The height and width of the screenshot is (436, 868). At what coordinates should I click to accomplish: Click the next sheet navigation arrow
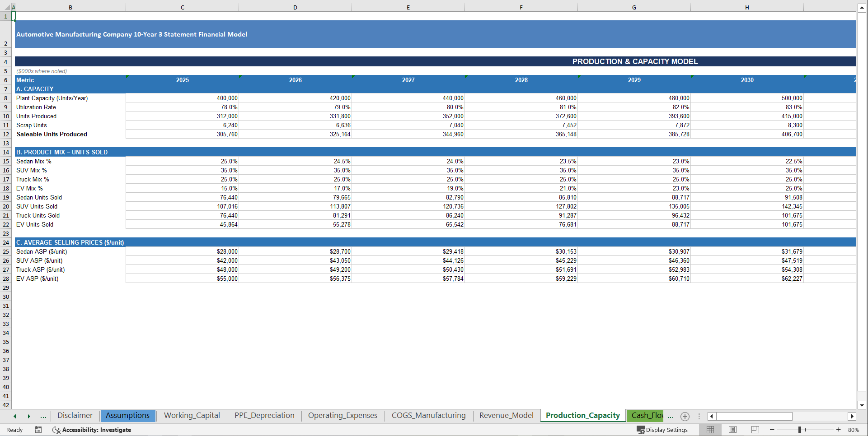click(29, 416)
